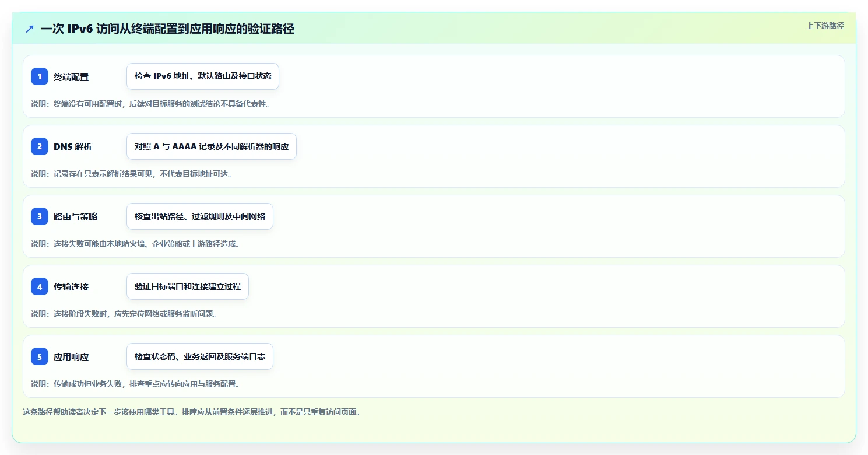Screen dimensions: 868x455
Task: Click the 应用响应 step label
Action: click(71, 356)
